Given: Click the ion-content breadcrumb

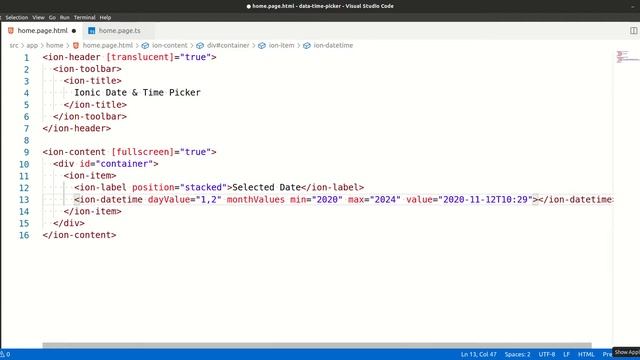Looking at the screenshot, I should click(169, 45).
